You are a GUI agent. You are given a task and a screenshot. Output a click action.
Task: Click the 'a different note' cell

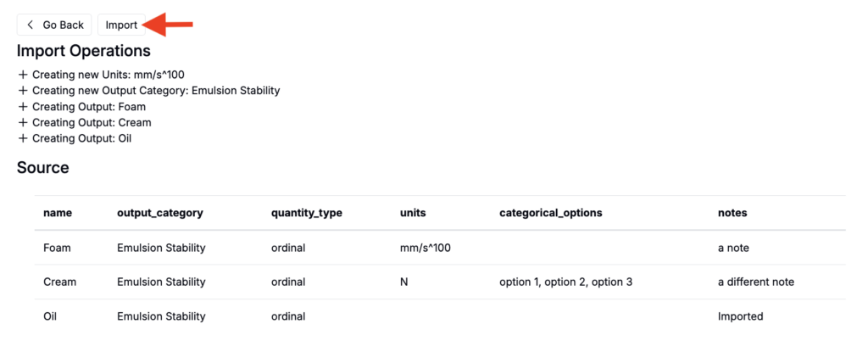tap(756, 282)
